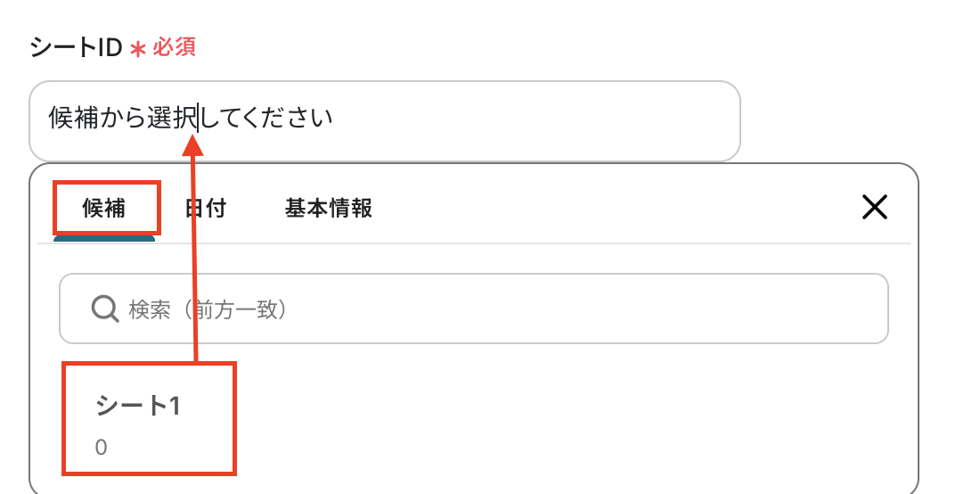Close the candidate dropdown panel with X
The width and height of the screenshot is (980, 494).
pyautogui.click(x=875, y=208)
